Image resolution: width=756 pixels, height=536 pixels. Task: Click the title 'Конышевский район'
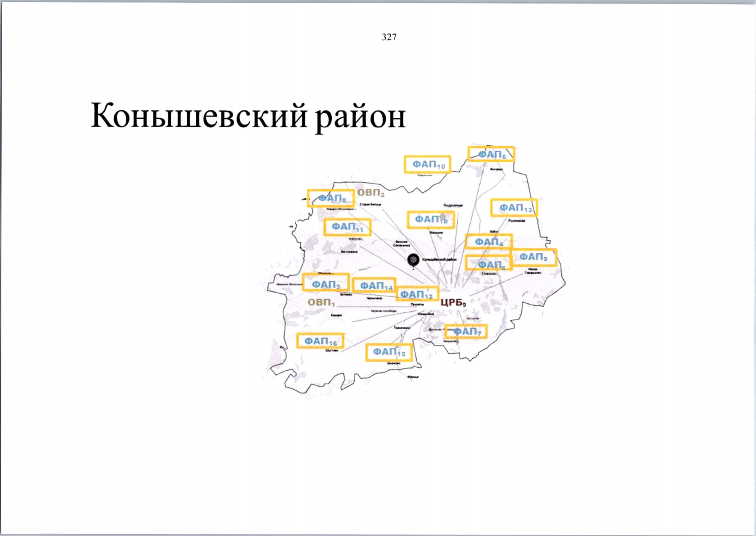coord(248,116)
